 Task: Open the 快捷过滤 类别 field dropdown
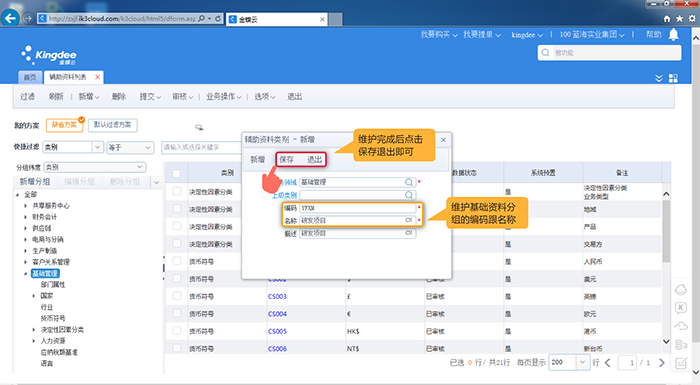[97, 147]
